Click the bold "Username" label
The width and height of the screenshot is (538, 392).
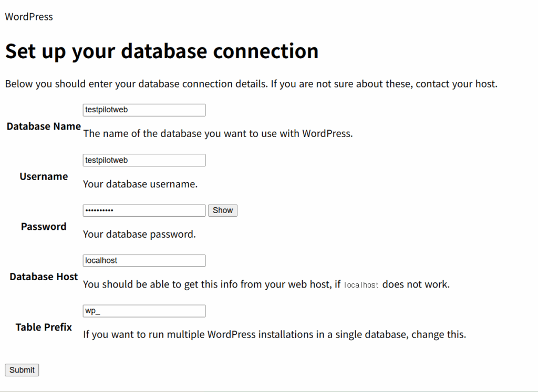point(44,177)
